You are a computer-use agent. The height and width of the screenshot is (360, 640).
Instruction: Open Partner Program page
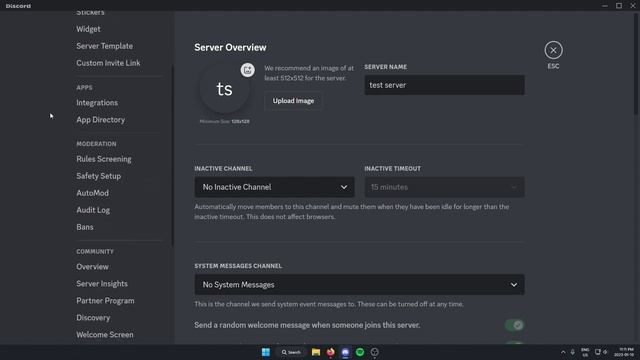[105, 301]
